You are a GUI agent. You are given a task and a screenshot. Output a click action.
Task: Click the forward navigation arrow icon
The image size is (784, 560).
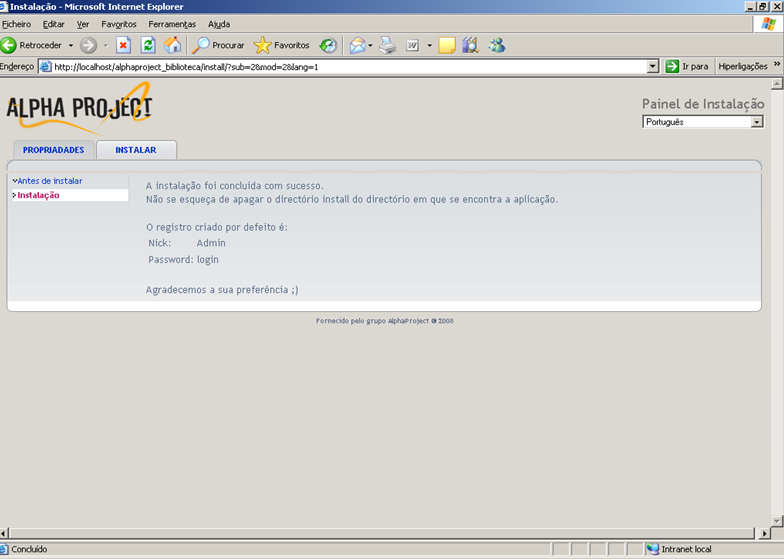click(x=88, y=46)
